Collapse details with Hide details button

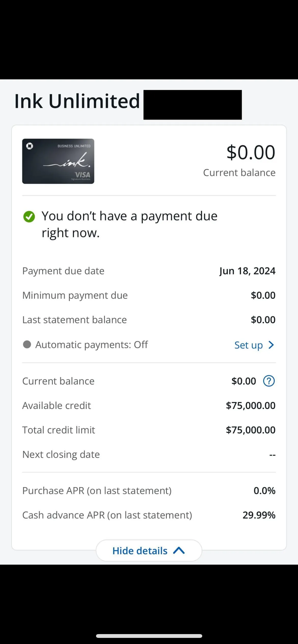tap(149, 551)
